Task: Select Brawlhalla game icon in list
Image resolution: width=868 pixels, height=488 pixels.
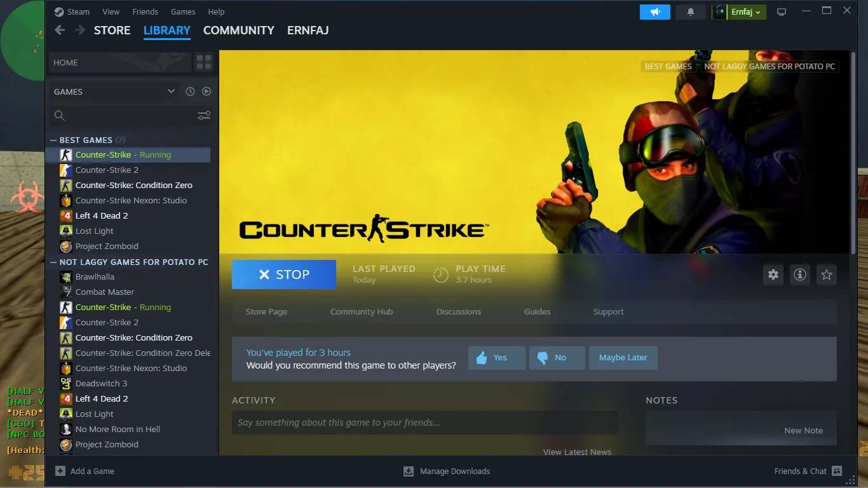Action: pos(66,277)
